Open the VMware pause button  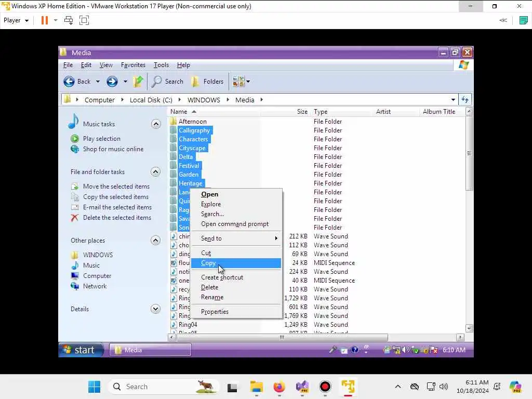tap(45, 20)
